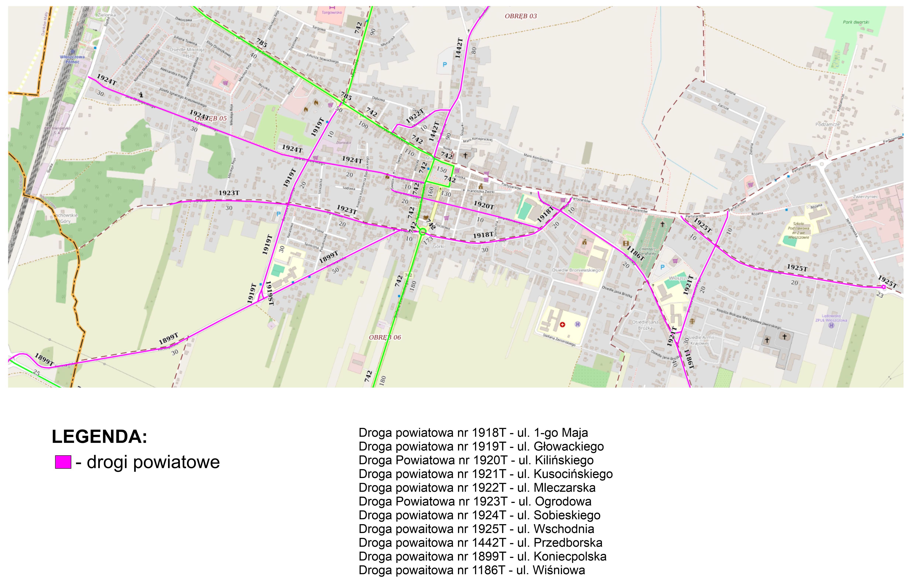Viewport: 909px width, 588px height.
Task: Click the Osiedle Broniewskiego label
Action: (x=576, y=270)
